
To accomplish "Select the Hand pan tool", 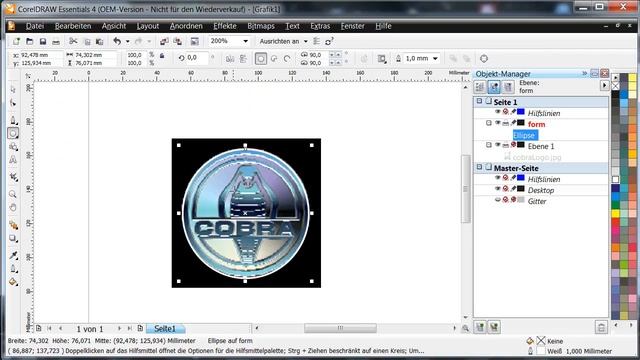I will click(13, 208).
